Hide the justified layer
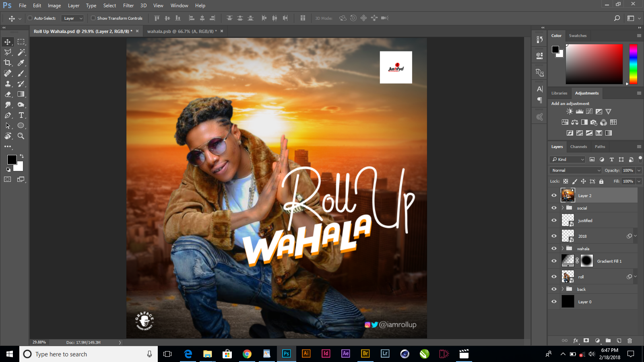 click(x=554, y=220)
